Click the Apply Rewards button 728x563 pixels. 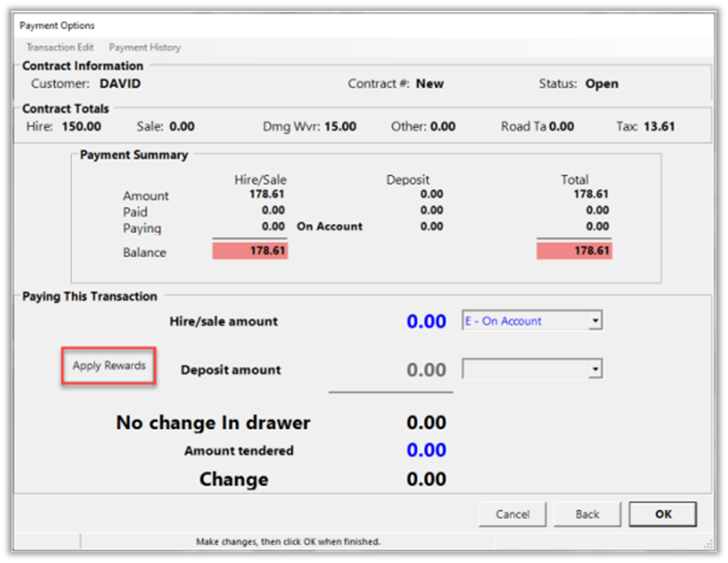click(x=109, y=366)
